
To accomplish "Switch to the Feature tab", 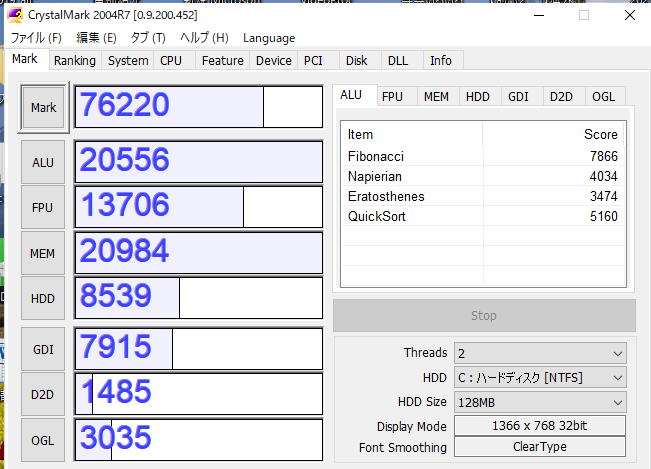I will click(223, 61).
